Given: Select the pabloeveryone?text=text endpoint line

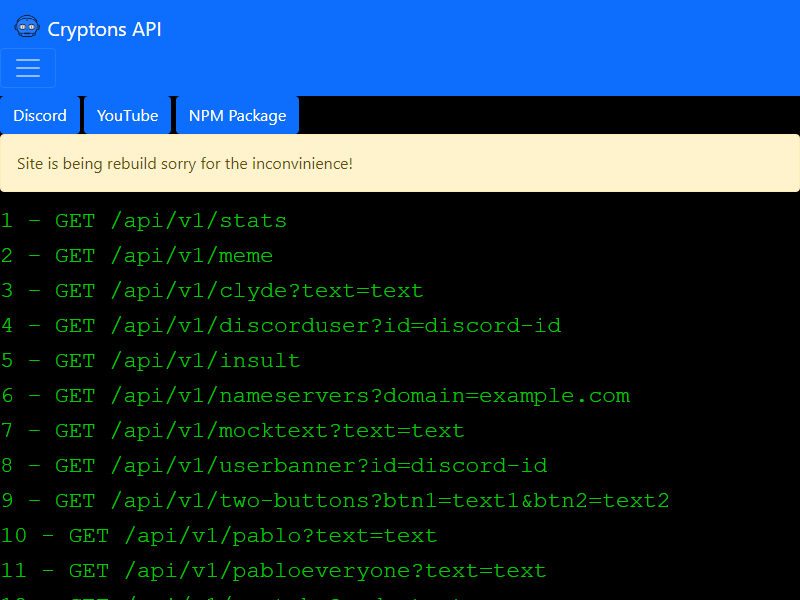Looking at the screenshot, I should click(273, 571).
